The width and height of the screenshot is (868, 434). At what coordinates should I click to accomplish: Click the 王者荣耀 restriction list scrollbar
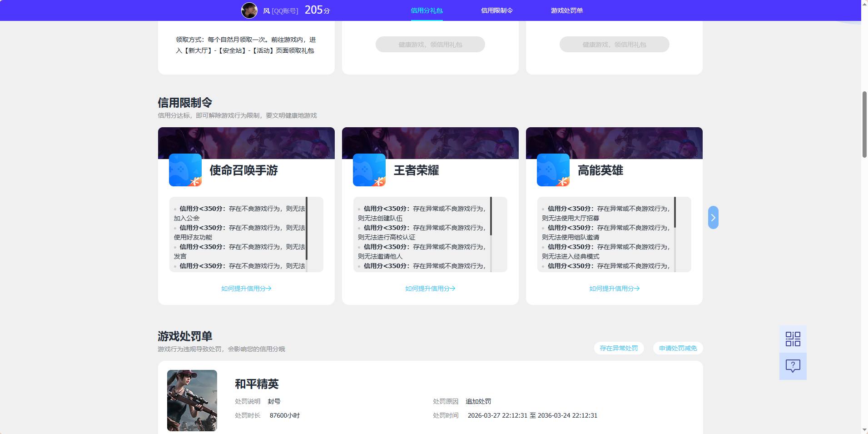point(491,216)
